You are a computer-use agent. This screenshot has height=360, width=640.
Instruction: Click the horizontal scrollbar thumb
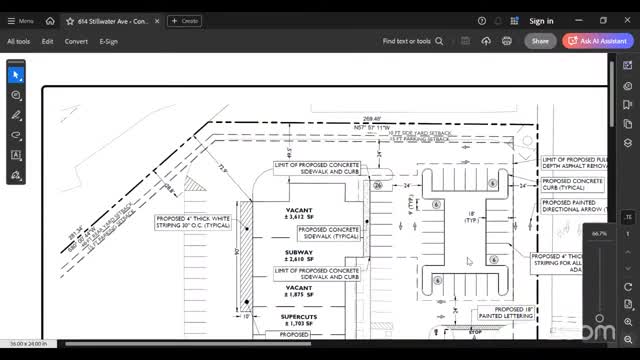tap(188, 344)
